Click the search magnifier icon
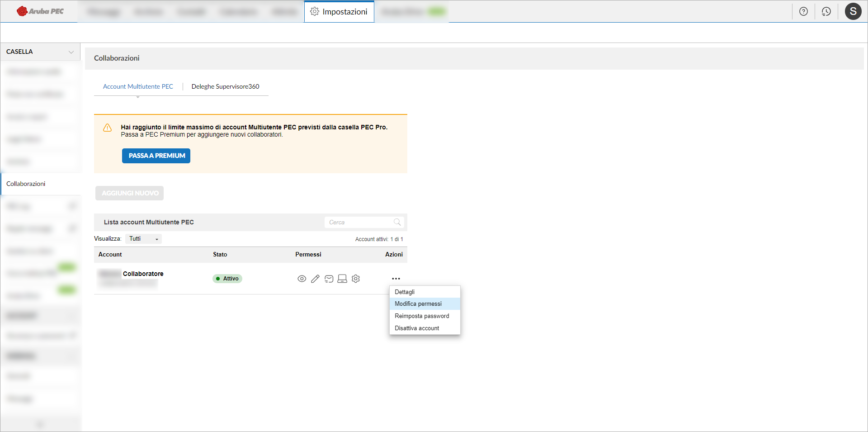The image size is (868, 432). (x=397, y=222)
